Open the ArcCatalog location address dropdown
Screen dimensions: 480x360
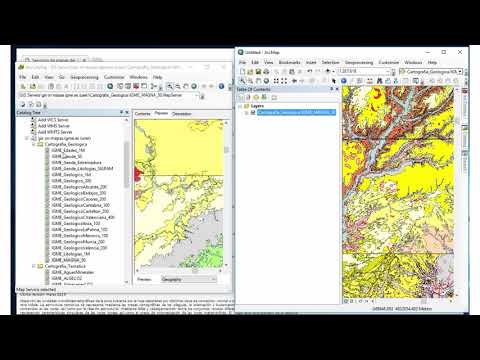coord(197,95)
